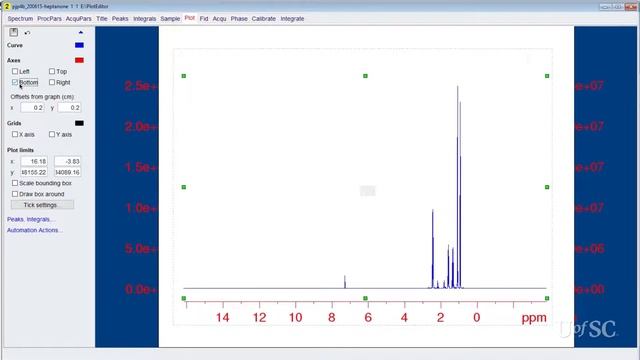Enable the Right axis checkbox

point(52,82)
